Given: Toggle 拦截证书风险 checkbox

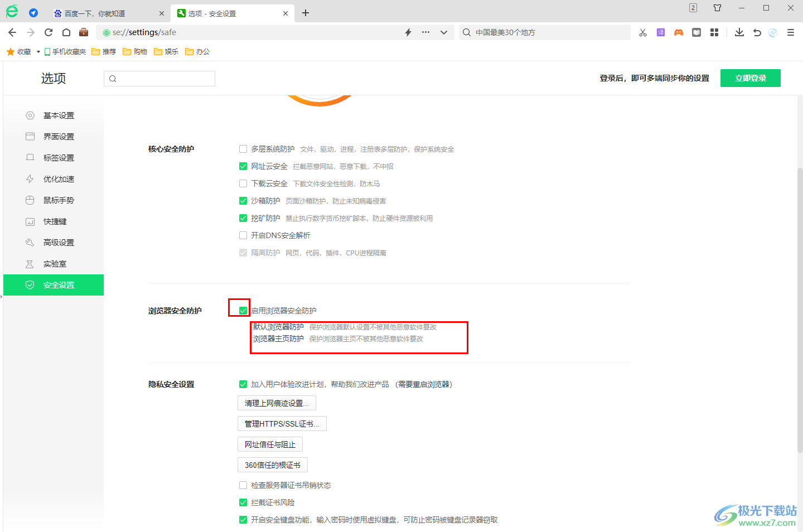Looking at the screenshot, I should 243,502.
